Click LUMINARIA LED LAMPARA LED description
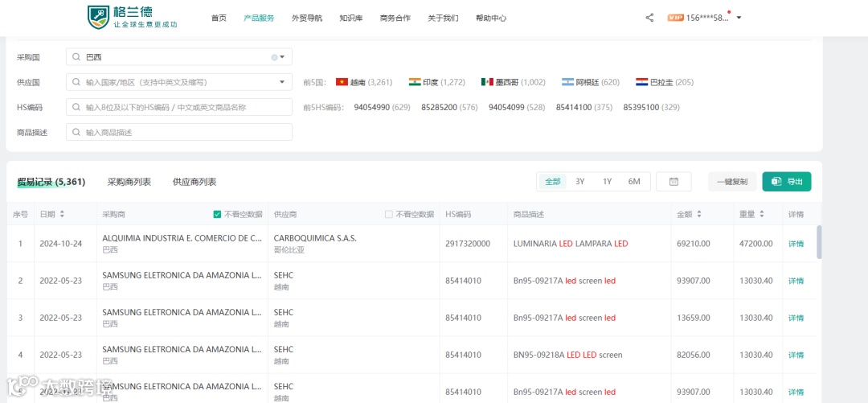The width and height of the screenshot is (868, 403). (571, 244)
